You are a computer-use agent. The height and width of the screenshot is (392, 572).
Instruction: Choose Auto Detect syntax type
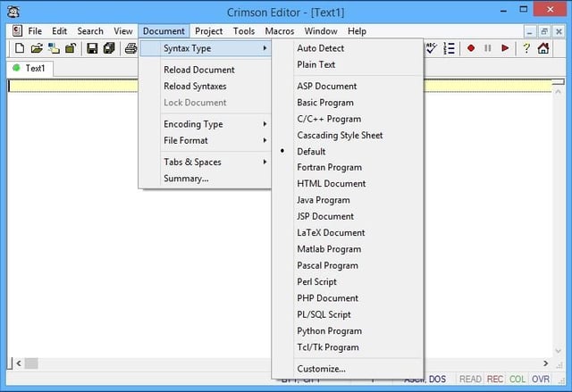348,48
